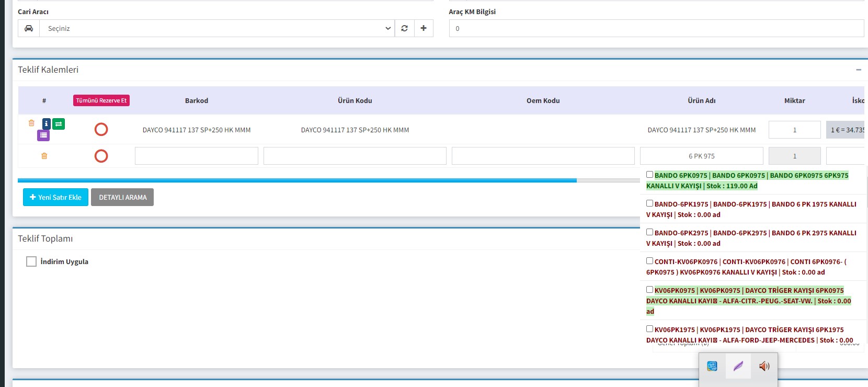Click the volume speaker tray icon
Image resolution: width=868 pixels, height=387 pixels.
[x=764, y=366]
